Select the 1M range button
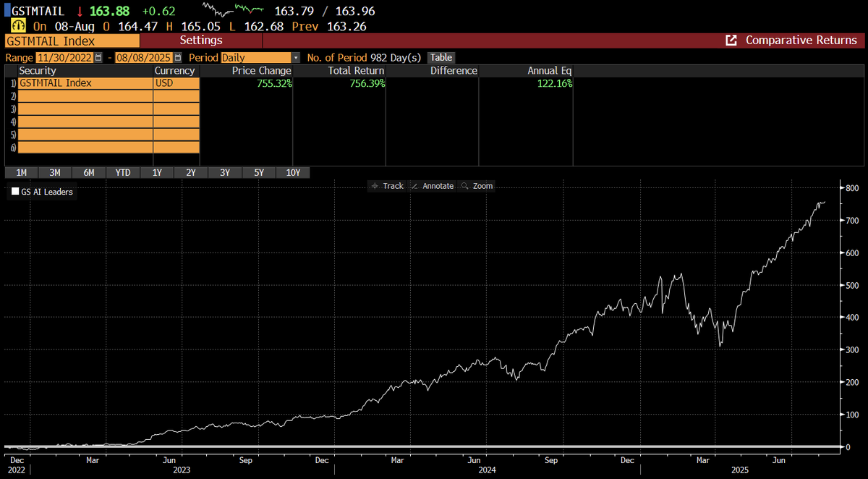The height and width of the screenshot is (479, 868). pyautogui.click(x=21, y=172)
